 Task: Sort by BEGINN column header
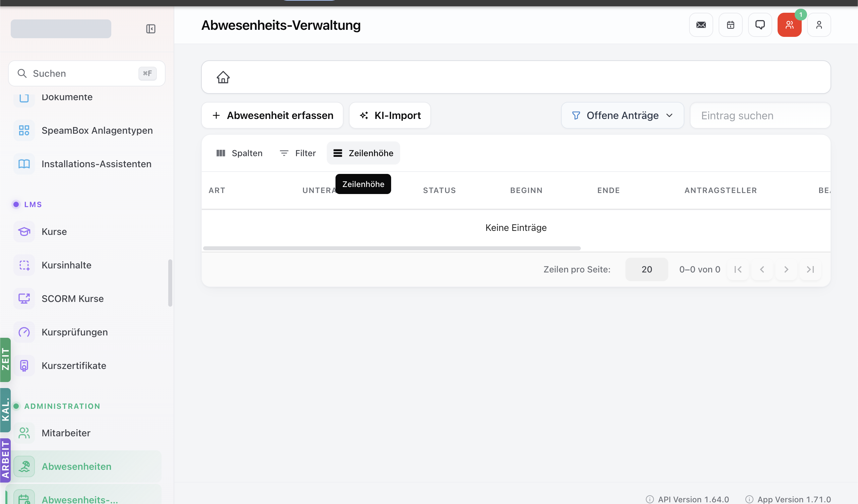click(x=527, y=190)
